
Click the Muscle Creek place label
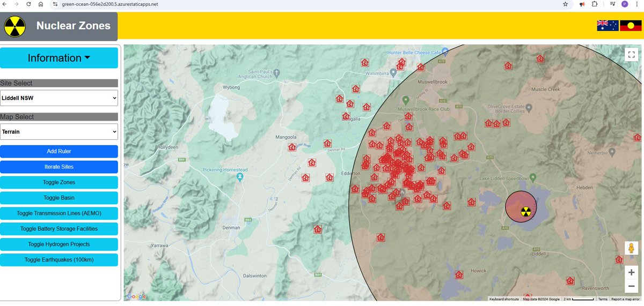(x=545, y=89)
